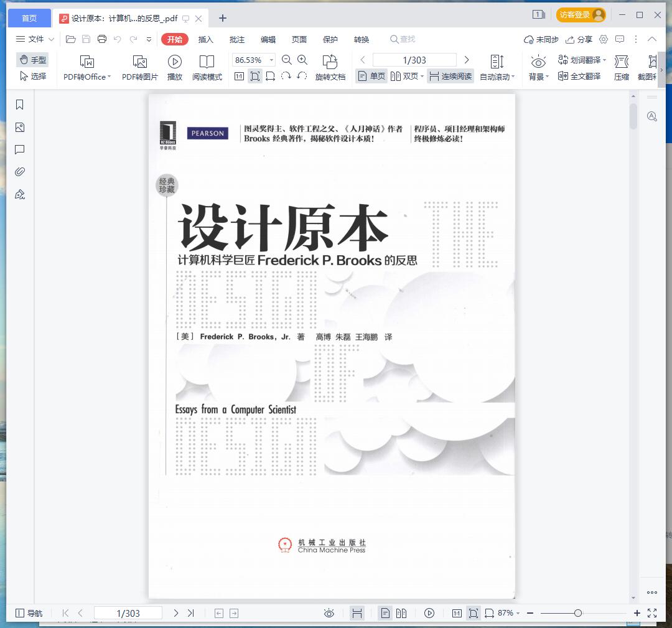Go to the next page using the ribbon arrow
Viewport: 672px width, 628px height.
point(467,60)
